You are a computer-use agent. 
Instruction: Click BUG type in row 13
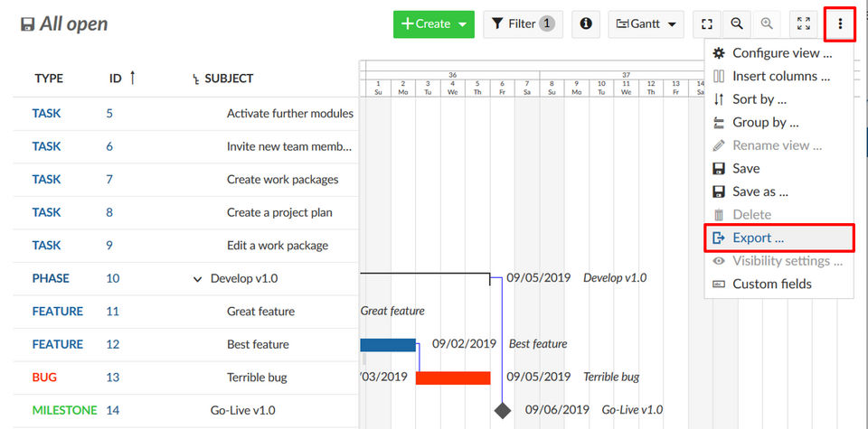(x=44, y=378)
